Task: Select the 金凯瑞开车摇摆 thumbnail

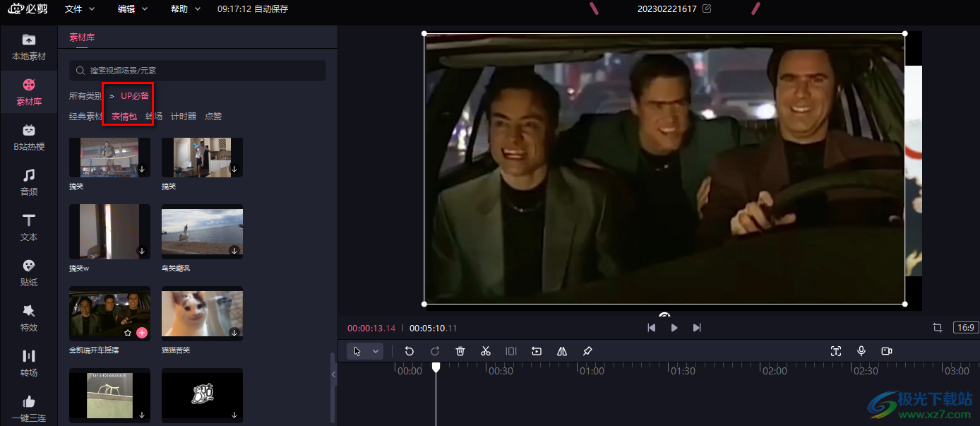Action: [x=109, y=313]
